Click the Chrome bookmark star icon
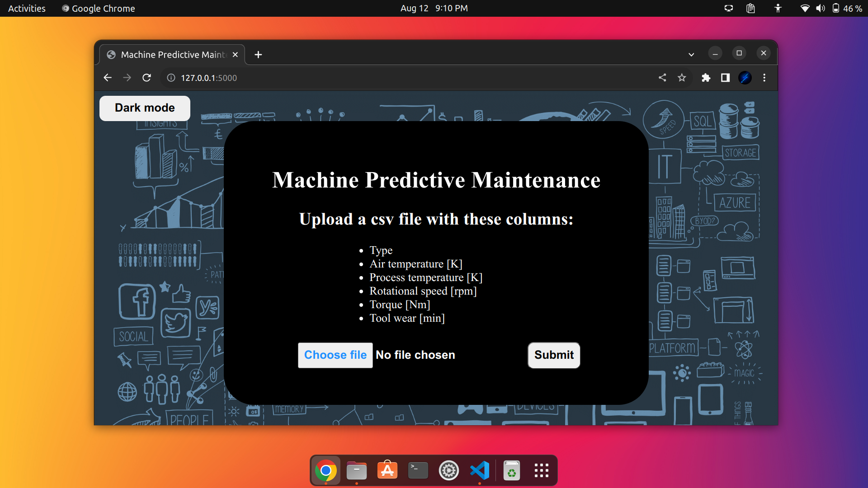Viewport: 868px width, 488px height. point(682,78)
